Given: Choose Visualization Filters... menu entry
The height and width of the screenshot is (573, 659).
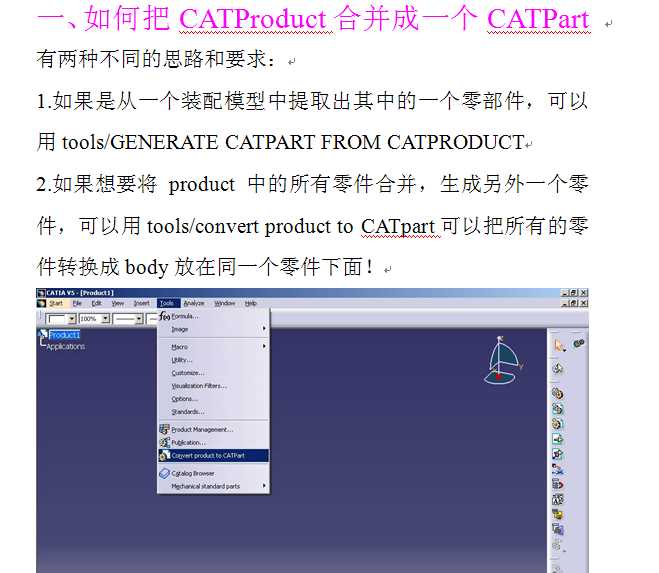Looking at the screenshot, I should [214, 386].
